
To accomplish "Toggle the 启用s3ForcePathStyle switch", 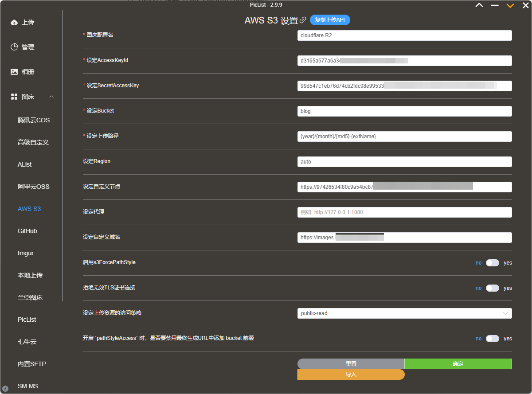I will [x=493, y=263].
